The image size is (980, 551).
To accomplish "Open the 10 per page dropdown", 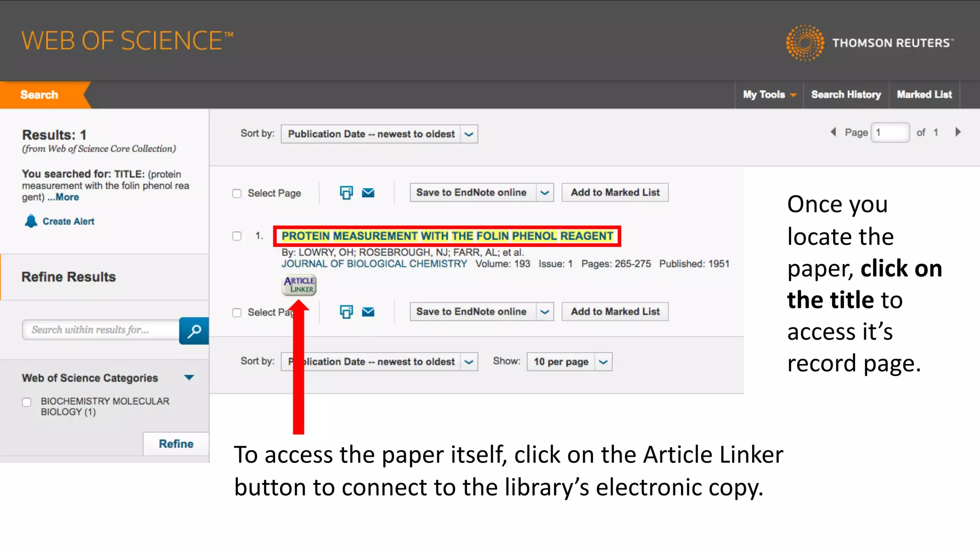I will tap(569, 362).
